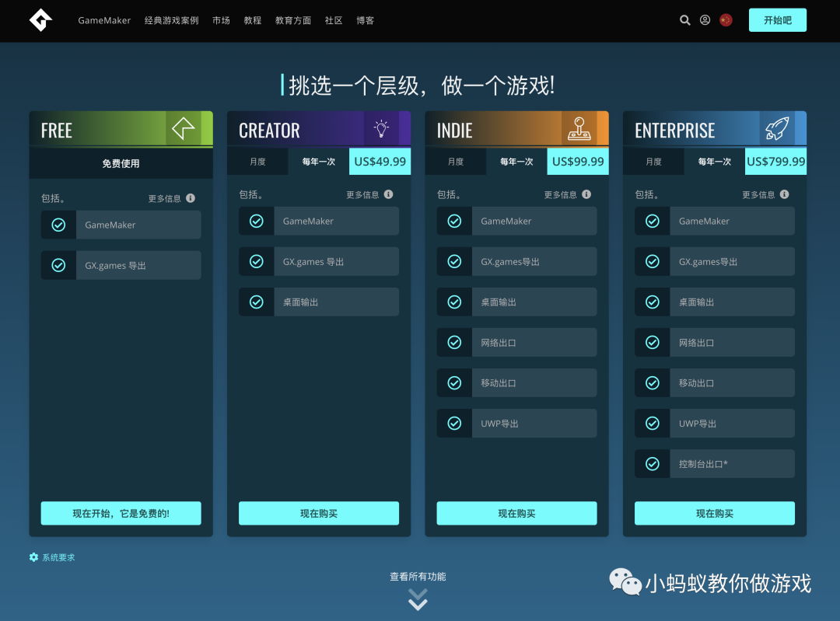
Task: Click info icon in INDIE card
Action: pos(586,194)
